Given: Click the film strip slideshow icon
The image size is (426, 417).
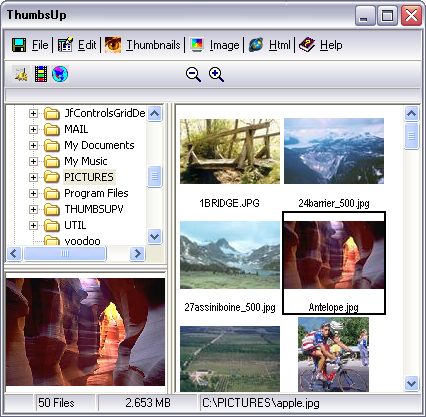Looking at the screenshot, I should (x=41, y=74).
